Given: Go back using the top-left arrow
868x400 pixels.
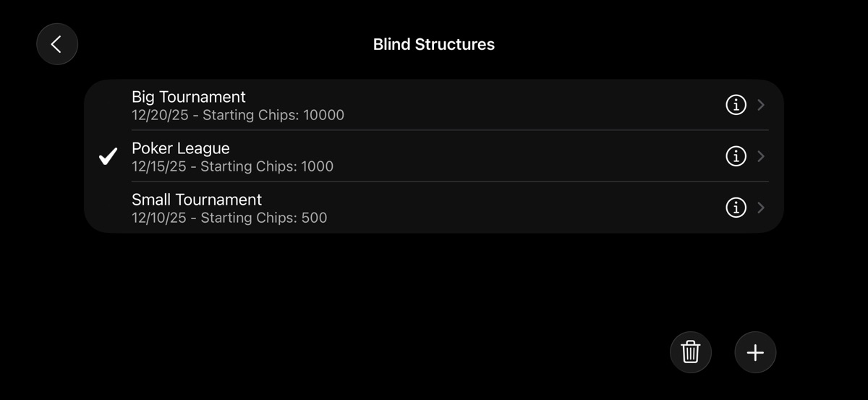Looking at the screenshot, I should tap(56, 44).
